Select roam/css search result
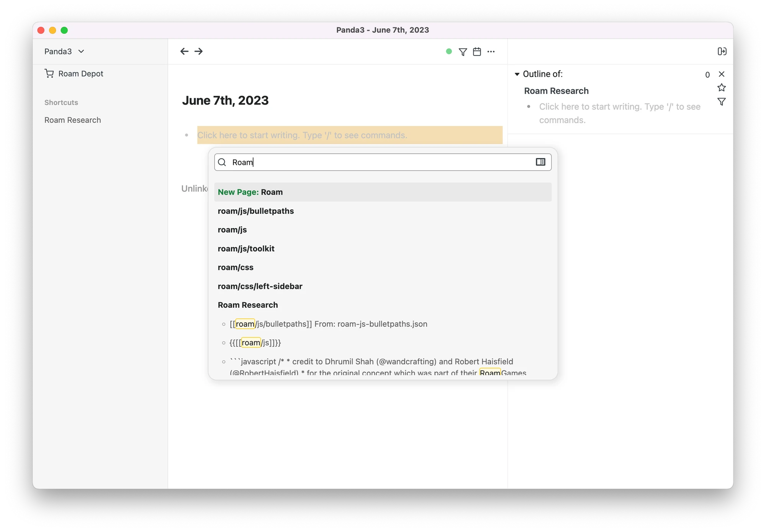 coord(383,267)
